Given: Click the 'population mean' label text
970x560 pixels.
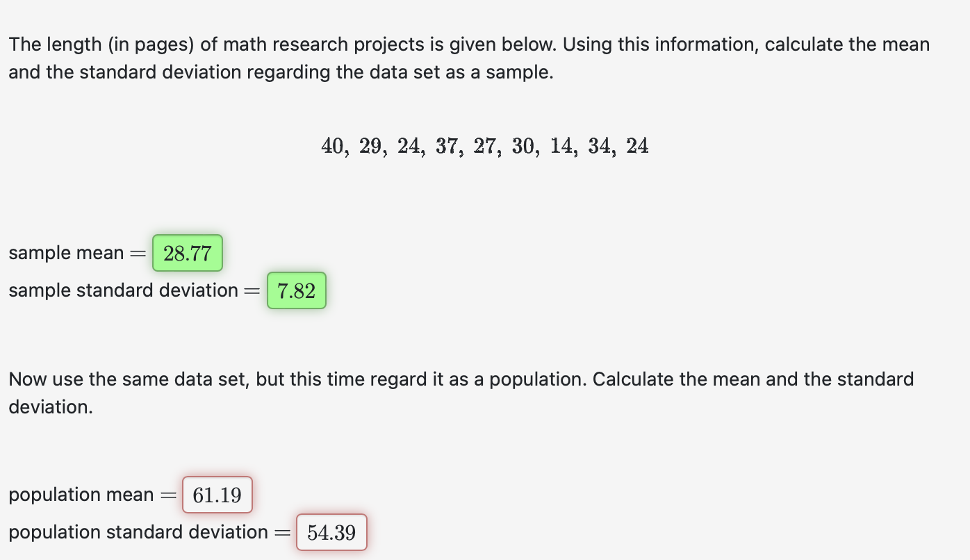Looking at the screenshot, I should [x=81, y=495].
